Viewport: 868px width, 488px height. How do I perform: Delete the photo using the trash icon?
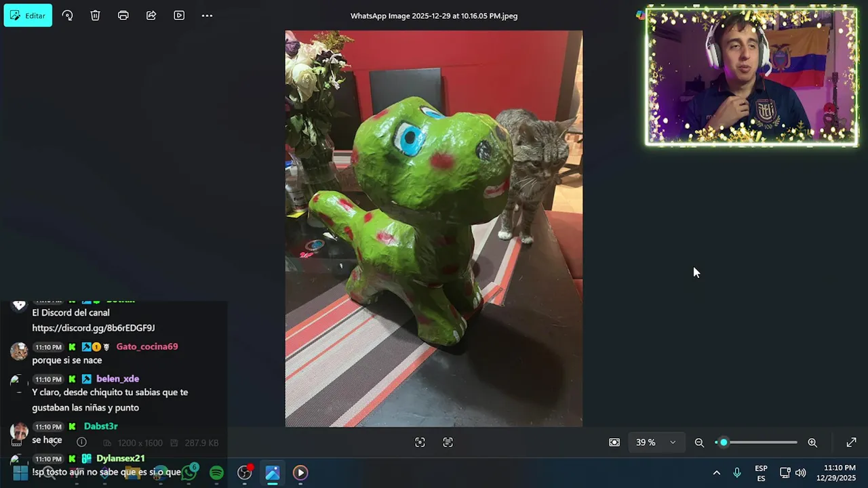[95, 16]
